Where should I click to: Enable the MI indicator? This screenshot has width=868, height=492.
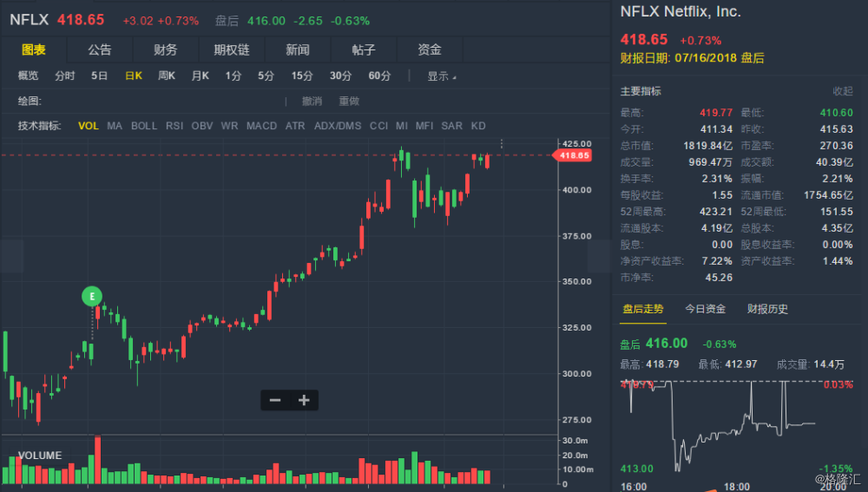(x=402, y=126)
